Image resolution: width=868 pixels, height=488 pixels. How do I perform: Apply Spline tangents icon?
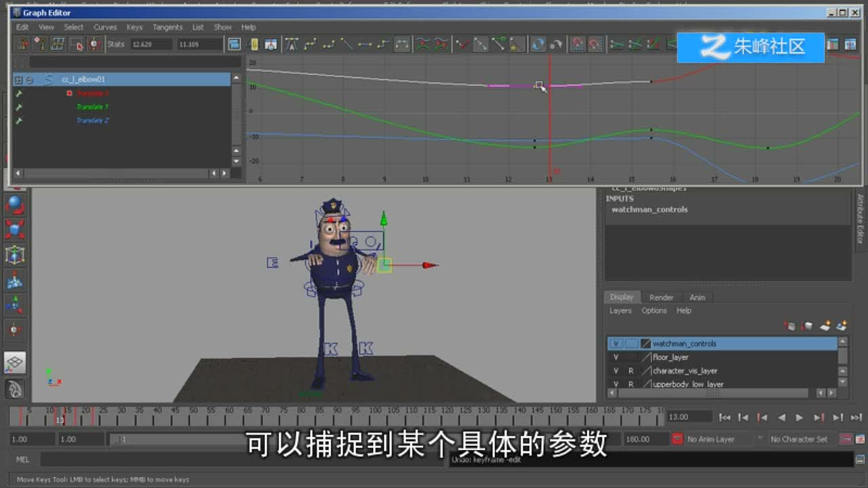click(x=310, y=45)
